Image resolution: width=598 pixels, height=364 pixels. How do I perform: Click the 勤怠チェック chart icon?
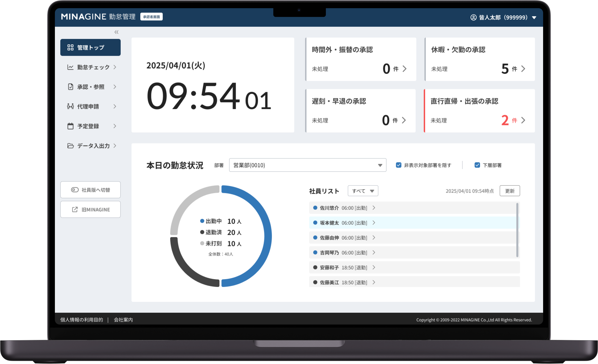click(70, 67)
